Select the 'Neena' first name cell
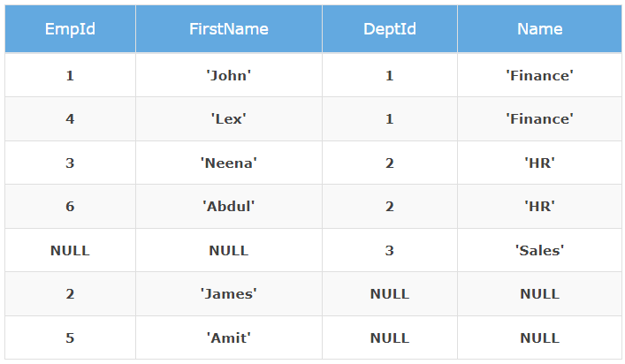 point(228,163)
